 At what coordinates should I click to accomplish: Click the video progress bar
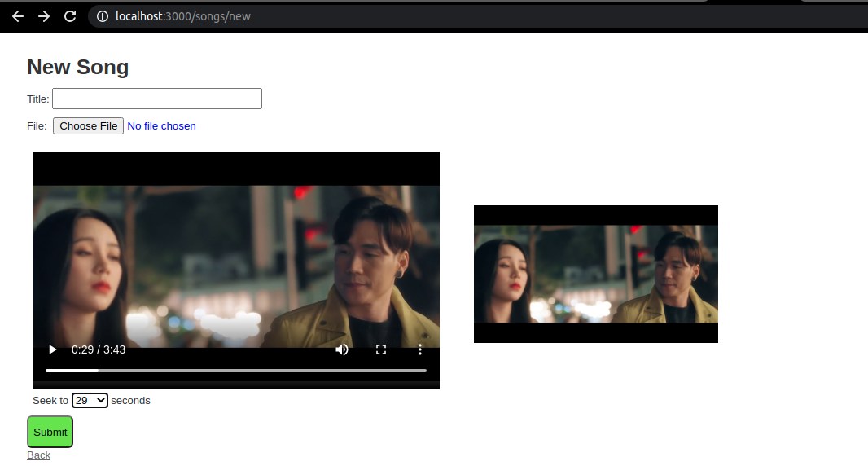pos(236,370)
